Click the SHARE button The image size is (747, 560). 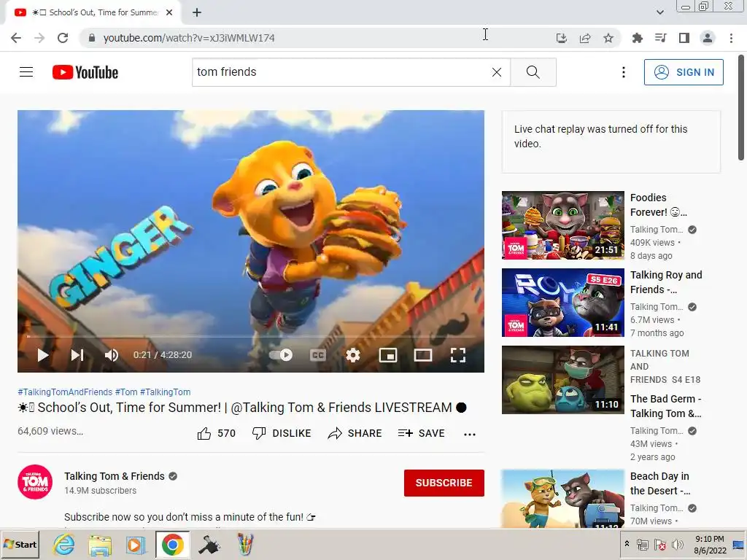pos(355,433)
